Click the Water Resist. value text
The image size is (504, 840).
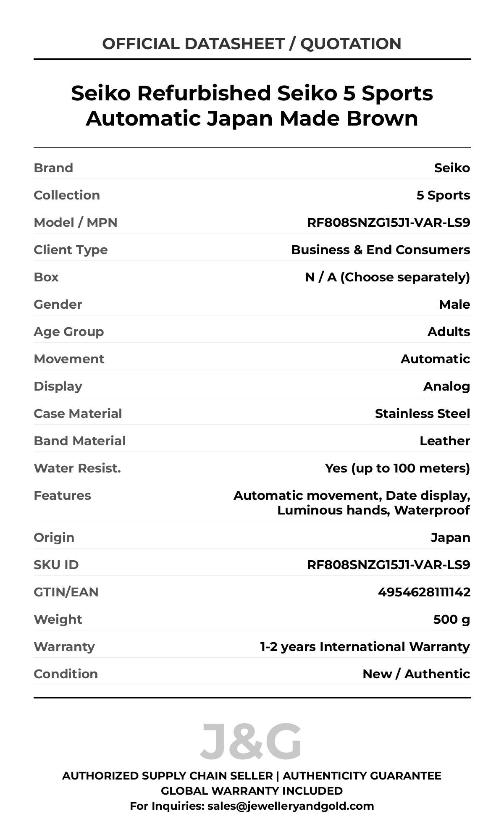397,468
